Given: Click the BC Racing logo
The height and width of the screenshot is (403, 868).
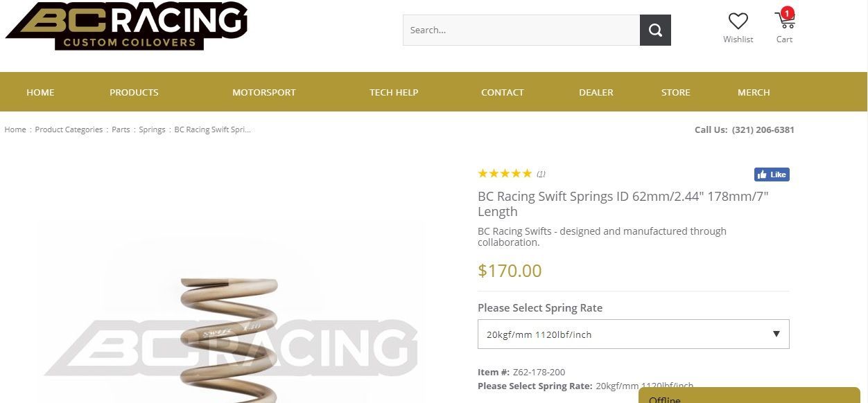Looking at the screenshot, I should (x=126, y=26).
